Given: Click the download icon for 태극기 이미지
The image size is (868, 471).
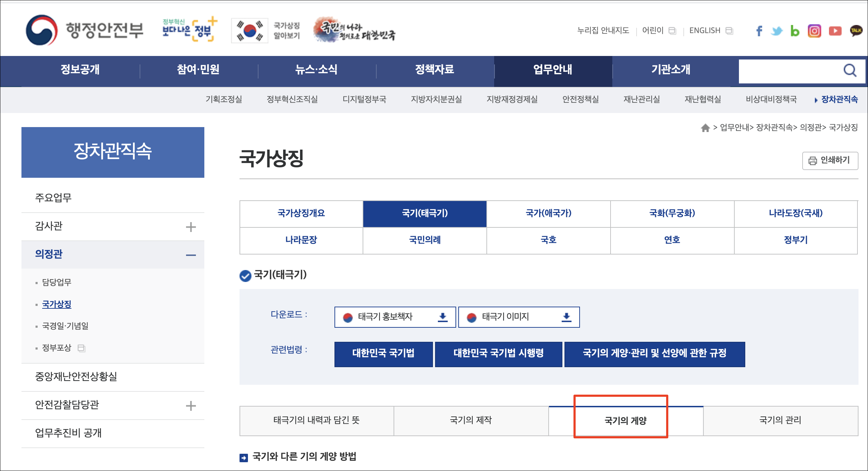Looking at the screenshot, I should click(x=566, y=317).
